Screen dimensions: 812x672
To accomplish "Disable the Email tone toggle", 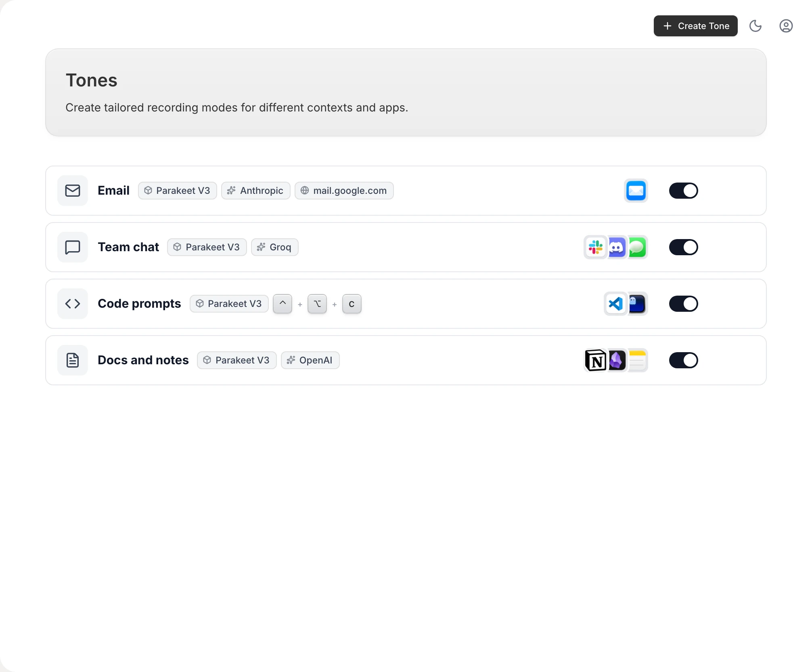I will click(683, 191).
